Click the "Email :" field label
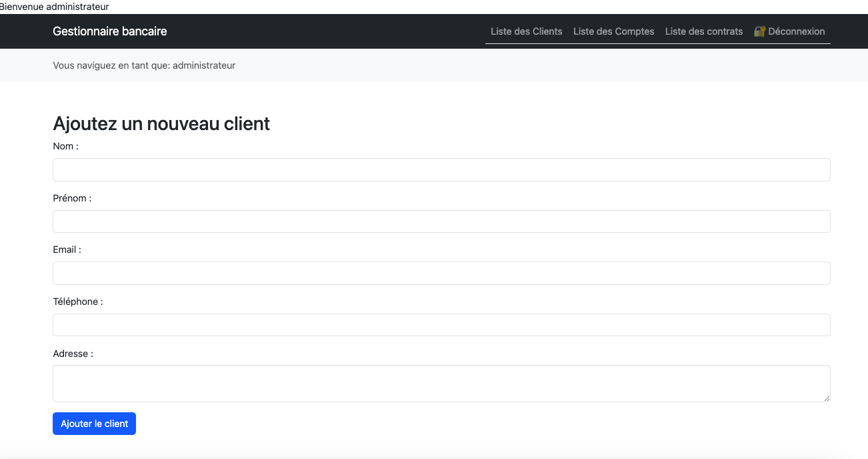868x459 pixels. 67,250
